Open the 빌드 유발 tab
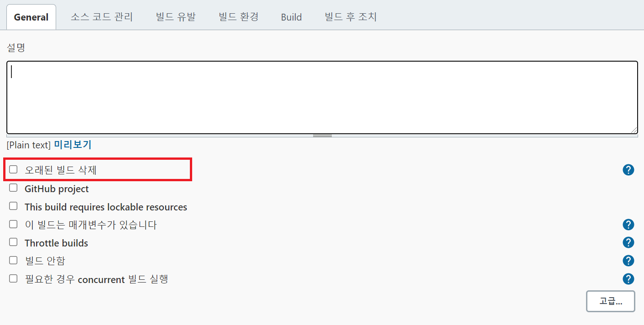The height and width of the screenshot is (325, 644). click(175, 16)
